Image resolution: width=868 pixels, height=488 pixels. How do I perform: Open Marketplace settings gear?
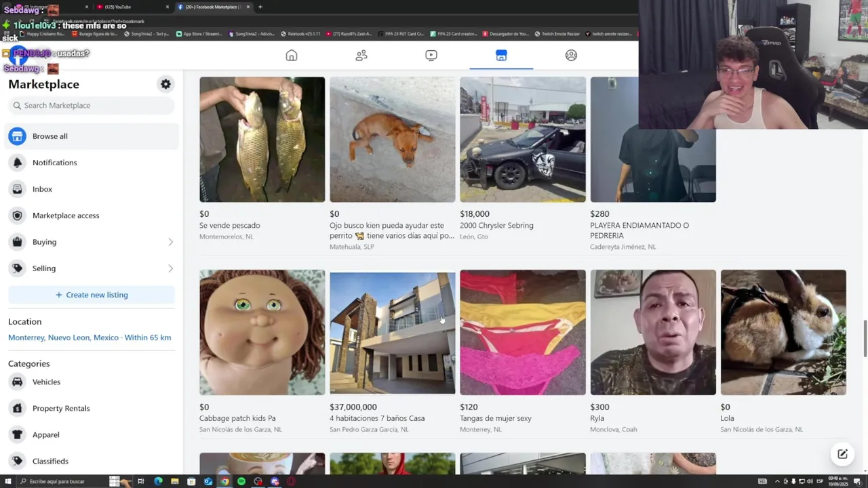coord(165,84)
